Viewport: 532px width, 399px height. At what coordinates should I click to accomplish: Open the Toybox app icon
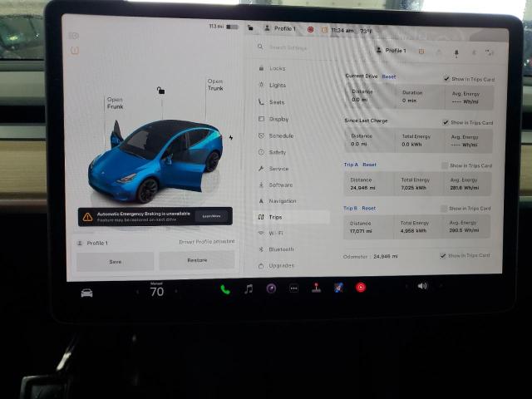[x=338, y=288]
